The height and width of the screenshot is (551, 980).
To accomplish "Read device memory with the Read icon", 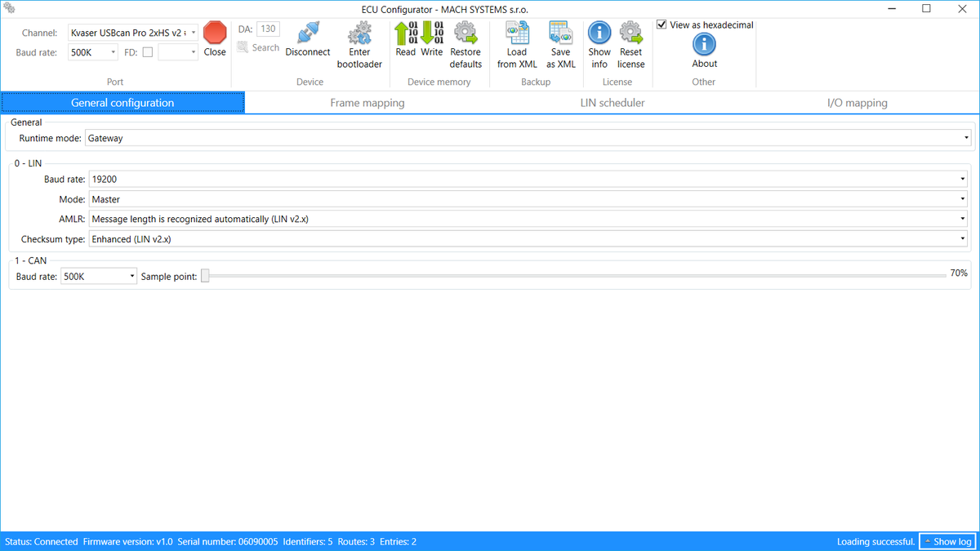I will click(405, 33).
